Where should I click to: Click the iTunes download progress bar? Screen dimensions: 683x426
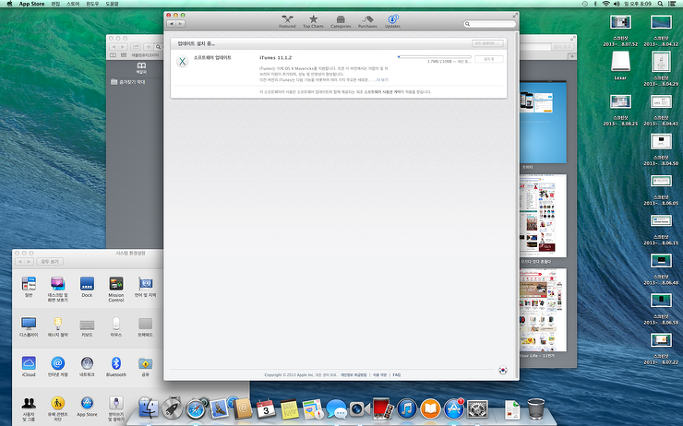click(435, 57)
